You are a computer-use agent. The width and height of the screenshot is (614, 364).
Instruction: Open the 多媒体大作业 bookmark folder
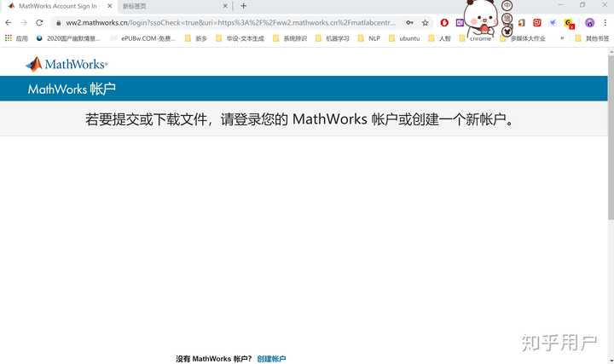[523, 38]
